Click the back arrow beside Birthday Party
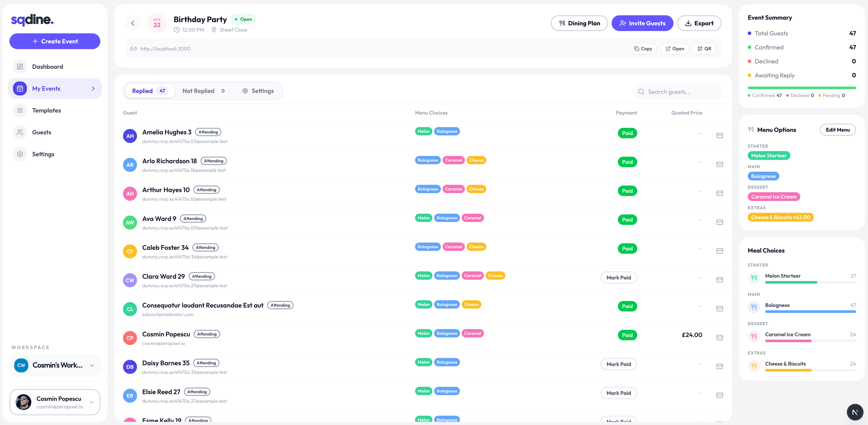The image size is (868, 425). 132,23
